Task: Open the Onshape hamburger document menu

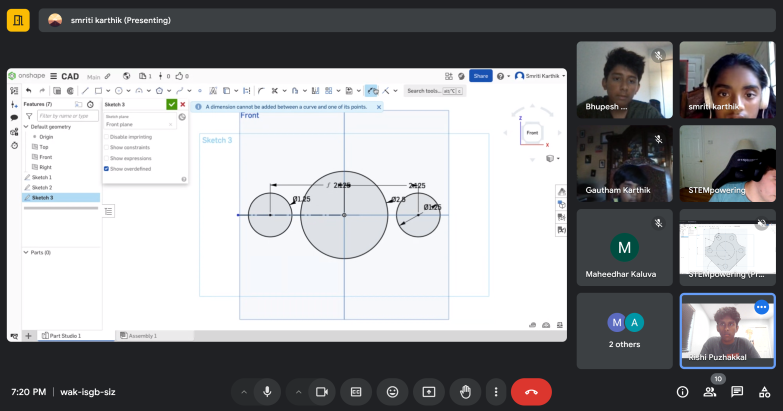Action: tap(53, 76)
